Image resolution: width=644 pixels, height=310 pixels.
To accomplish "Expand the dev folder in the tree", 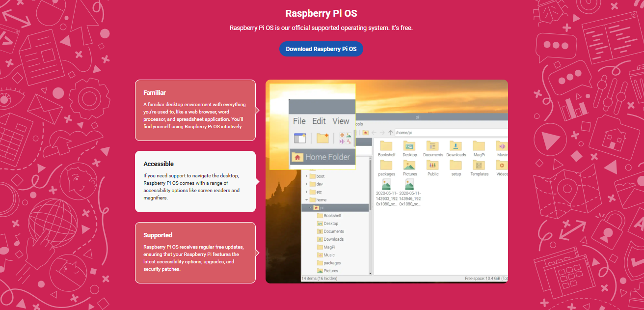I will 307,184.
